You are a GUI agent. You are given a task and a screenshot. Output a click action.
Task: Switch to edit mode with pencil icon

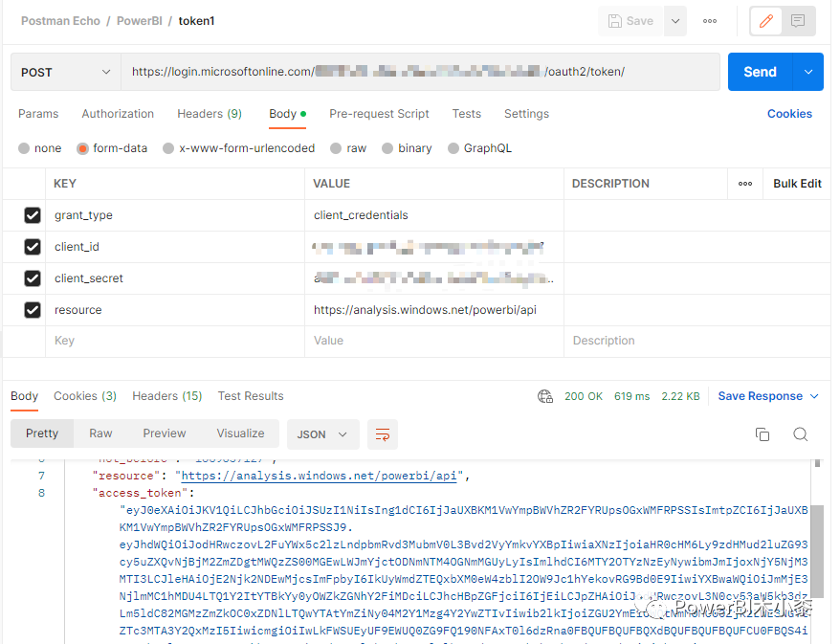pyautogui.click(x=766, y=21)
